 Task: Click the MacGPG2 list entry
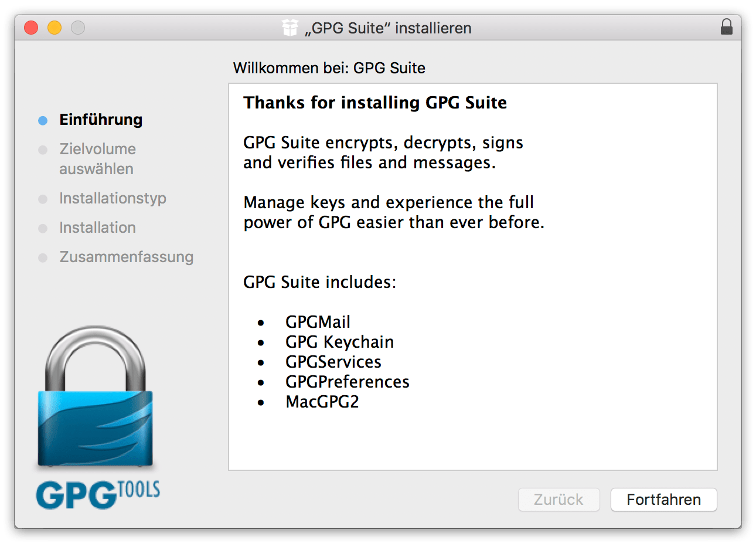322,402
